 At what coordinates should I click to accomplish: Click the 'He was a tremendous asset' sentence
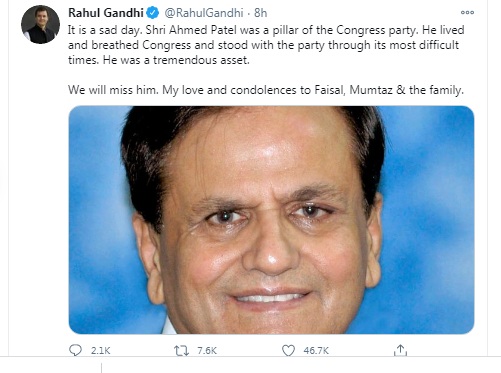176,60
